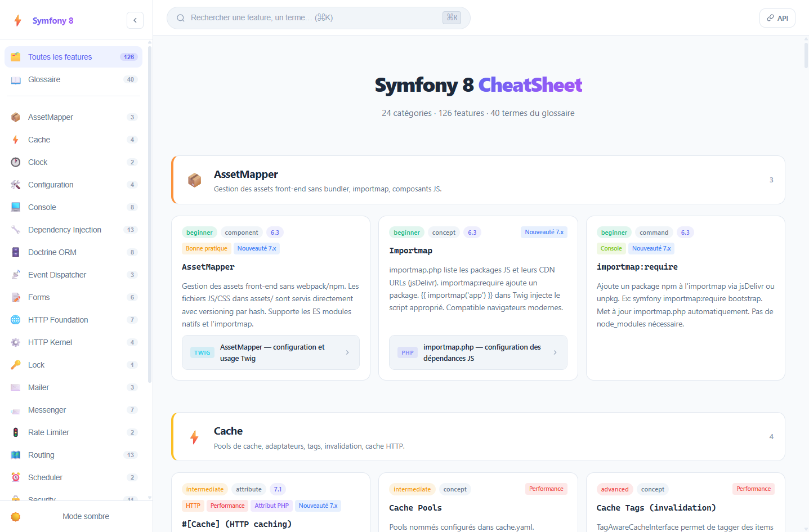The height and width of the screenshot is (532, 809).
Task: Click the 7.1 version badge on #[Cache] card
Action: [278, 489]
